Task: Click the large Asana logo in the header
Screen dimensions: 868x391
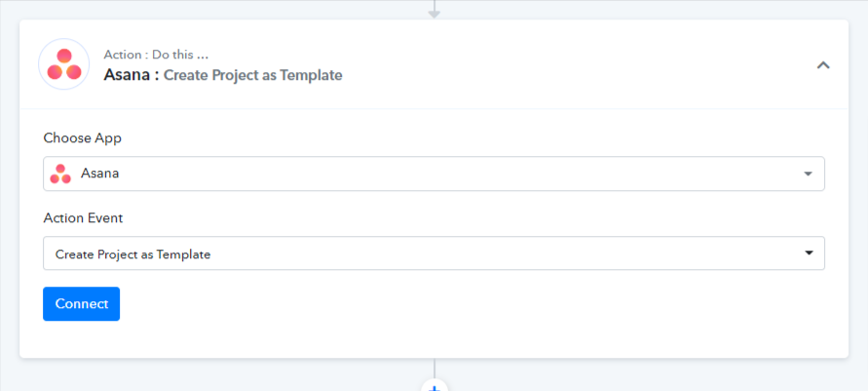Action: point(63,64)
